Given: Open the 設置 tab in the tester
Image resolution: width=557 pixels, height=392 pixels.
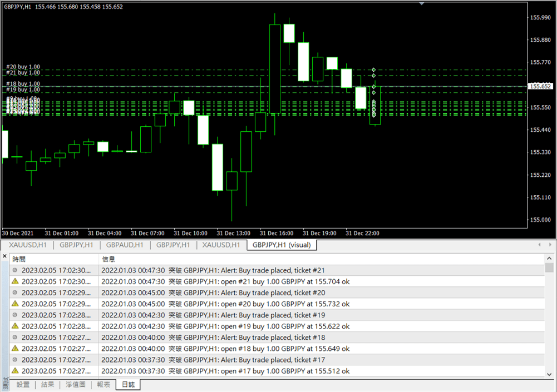Looking at the screenshot, I should point(23,384).
